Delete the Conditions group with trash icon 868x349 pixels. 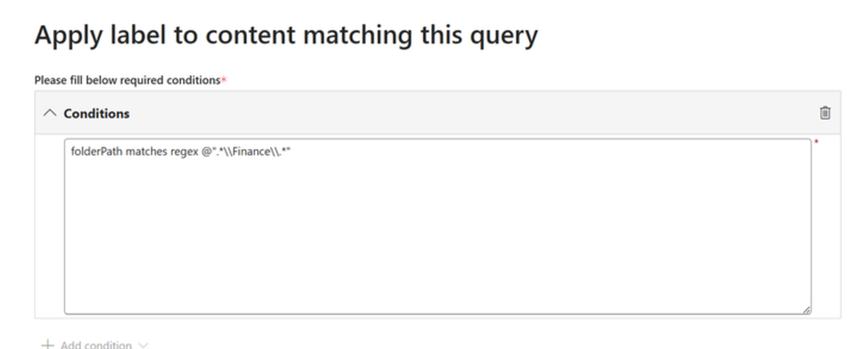click(825, 113)
